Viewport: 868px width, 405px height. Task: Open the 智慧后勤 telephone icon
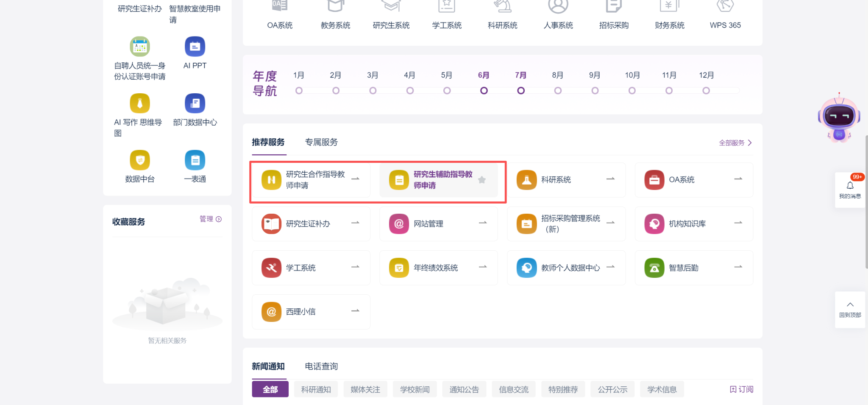click(654, 268)
